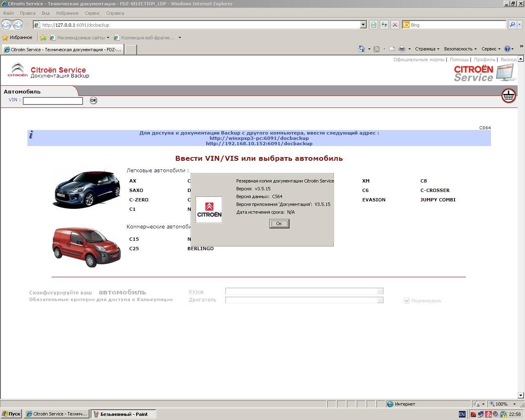Click the page scrollbar down arrow

tap(521, 395)
